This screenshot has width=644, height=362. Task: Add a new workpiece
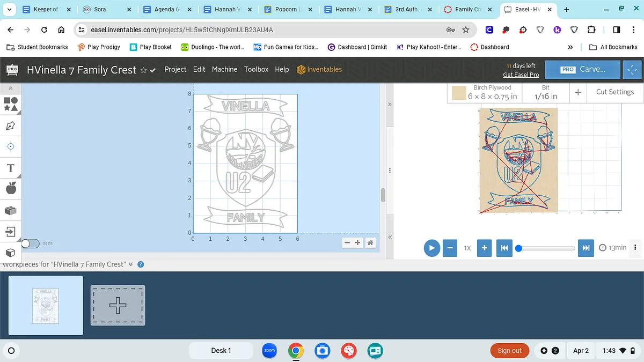[x=118, y=305]
